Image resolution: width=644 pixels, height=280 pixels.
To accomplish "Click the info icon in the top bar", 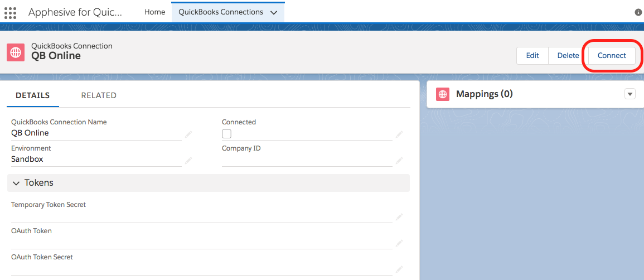I will (638, 12).
